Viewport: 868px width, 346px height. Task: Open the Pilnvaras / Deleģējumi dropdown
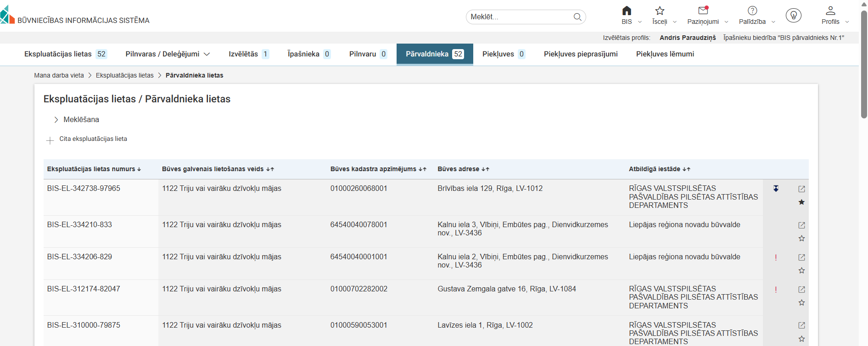pyautogui.click(x=168, y=54)
